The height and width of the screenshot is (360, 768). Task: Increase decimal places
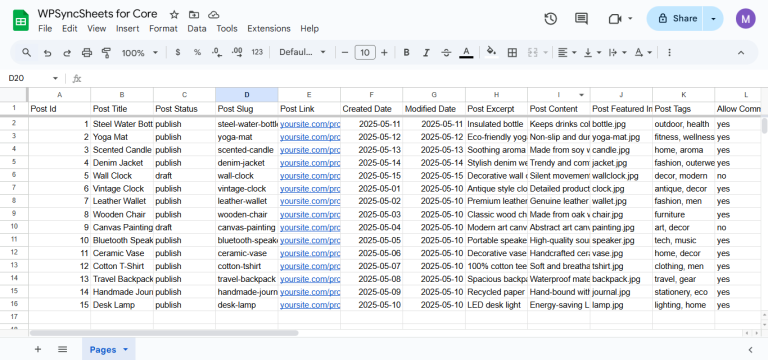tap(237, 52)
